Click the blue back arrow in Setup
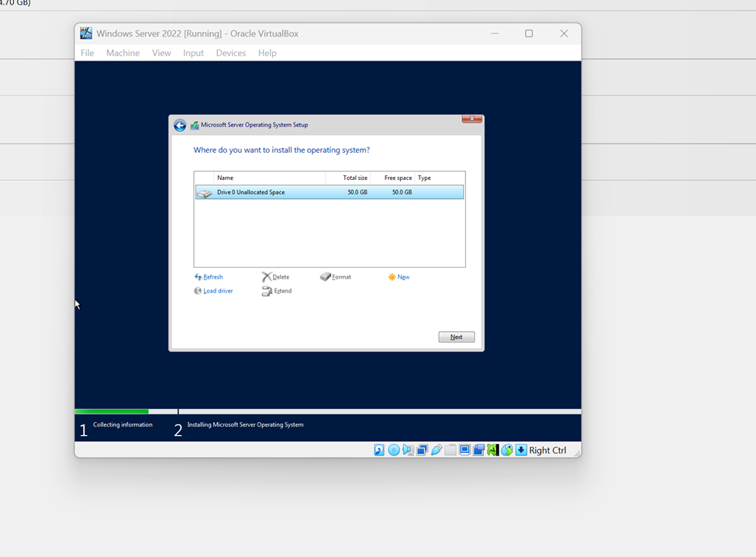Viewport: 756px width, 557px height. [180, 126]
